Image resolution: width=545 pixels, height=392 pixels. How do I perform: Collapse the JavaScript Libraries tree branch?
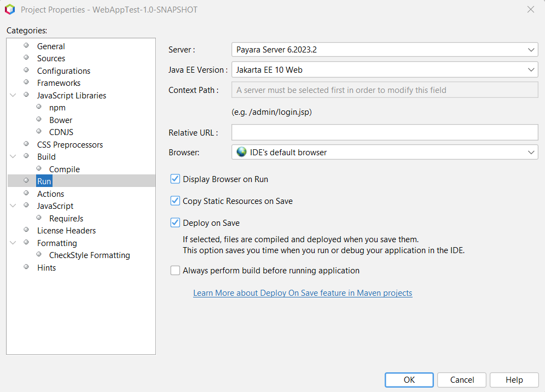coord(13,95)
